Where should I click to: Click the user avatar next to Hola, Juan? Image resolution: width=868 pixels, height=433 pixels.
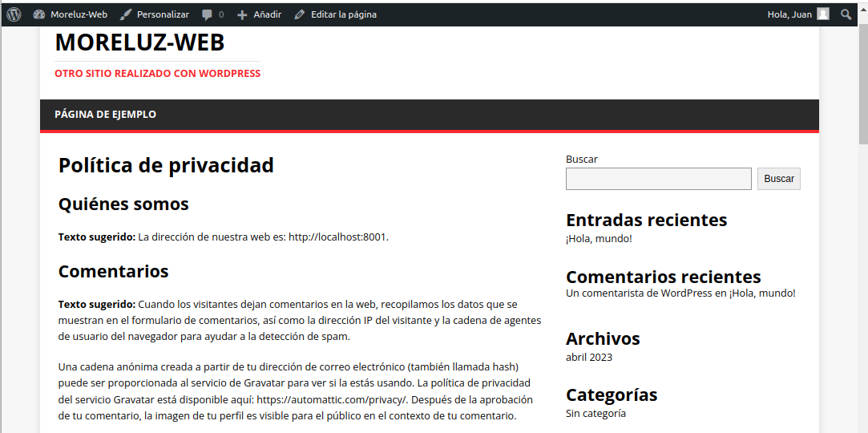[x=823, y=14]
